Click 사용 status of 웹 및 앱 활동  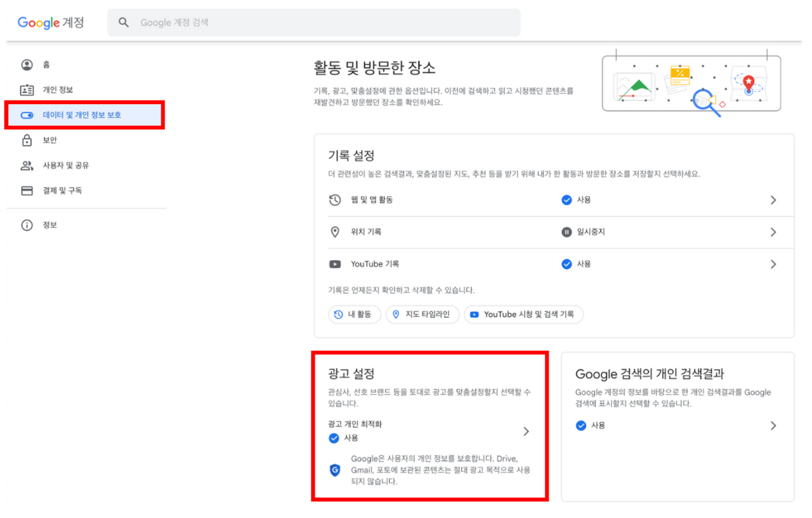click(576, 200)
